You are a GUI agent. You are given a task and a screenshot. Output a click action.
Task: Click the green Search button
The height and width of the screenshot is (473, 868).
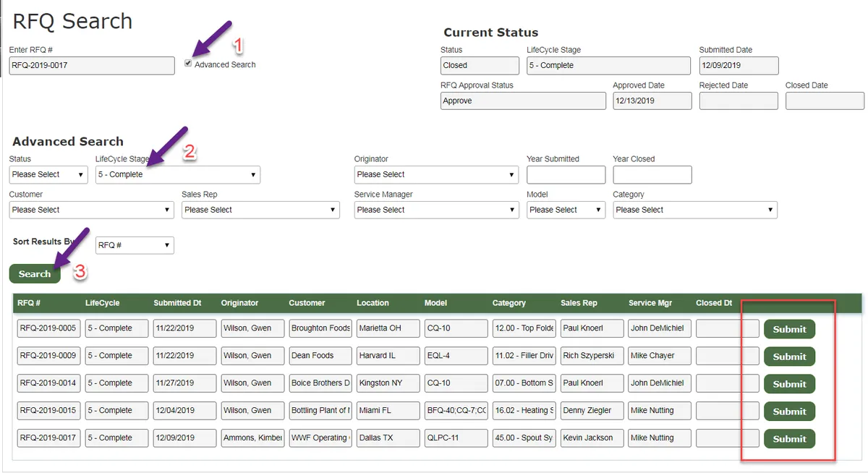(35, 273)
